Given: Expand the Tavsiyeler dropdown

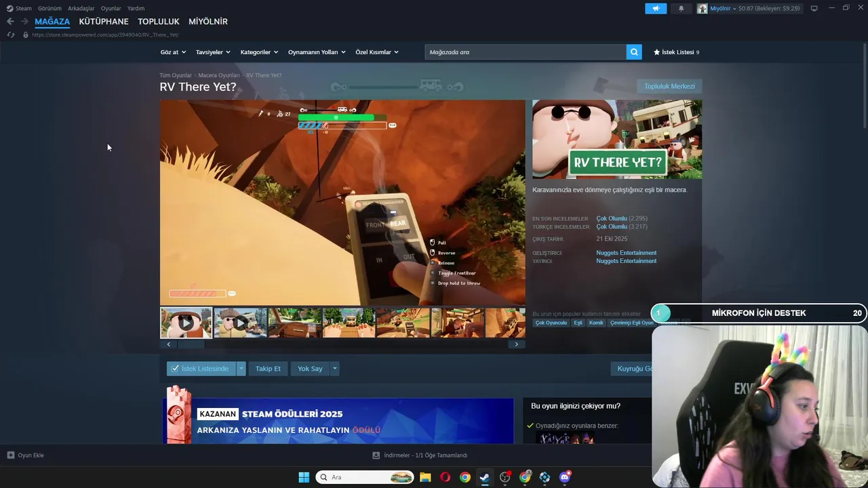Looking at the screenshot, I should tap(213, 52).
